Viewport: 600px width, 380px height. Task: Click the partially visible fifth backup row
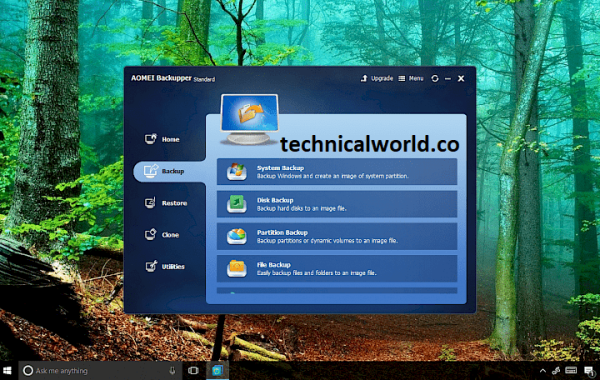[337, 291]
